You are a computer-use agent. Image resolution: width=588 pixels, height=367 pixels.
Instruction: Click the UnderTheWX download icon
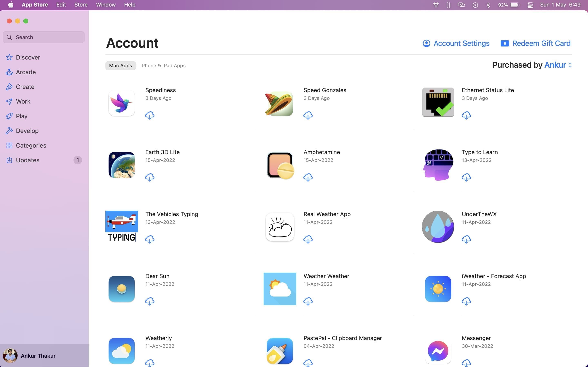[x=466, y=239]
